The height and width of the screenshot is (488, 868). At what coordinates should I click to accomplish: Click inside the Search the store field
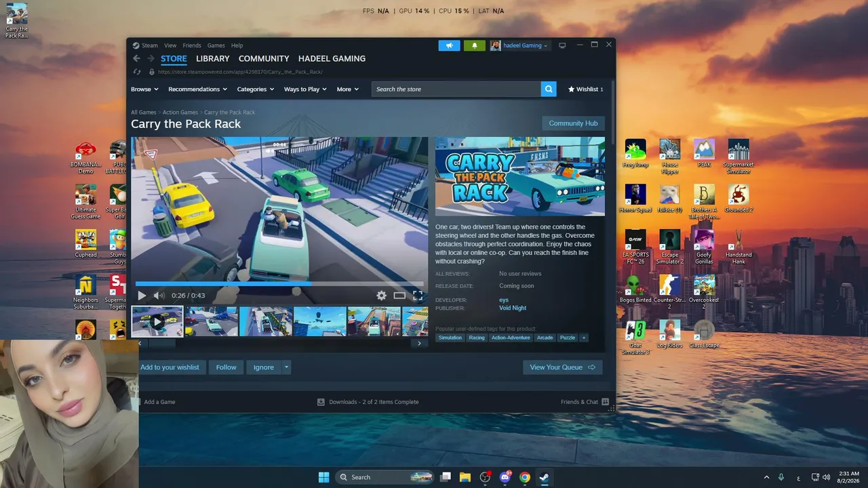click(456, 89)
